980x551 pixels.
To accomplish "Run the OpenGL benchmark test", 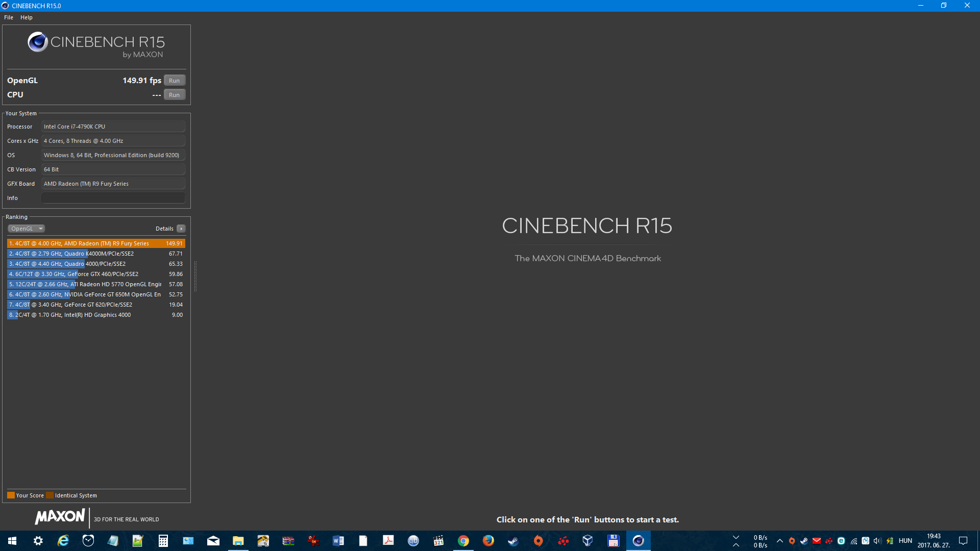I will click(174, 81).
